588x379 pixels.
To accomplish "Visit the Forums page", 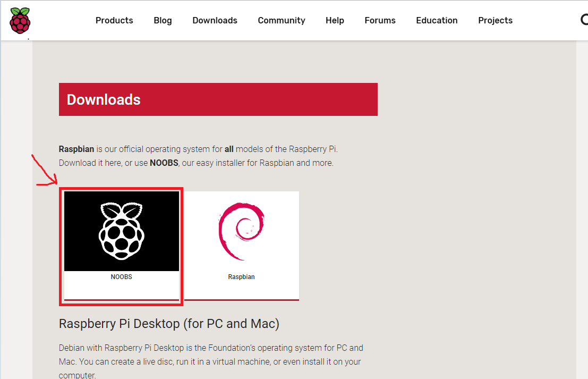I will point(380,20).
